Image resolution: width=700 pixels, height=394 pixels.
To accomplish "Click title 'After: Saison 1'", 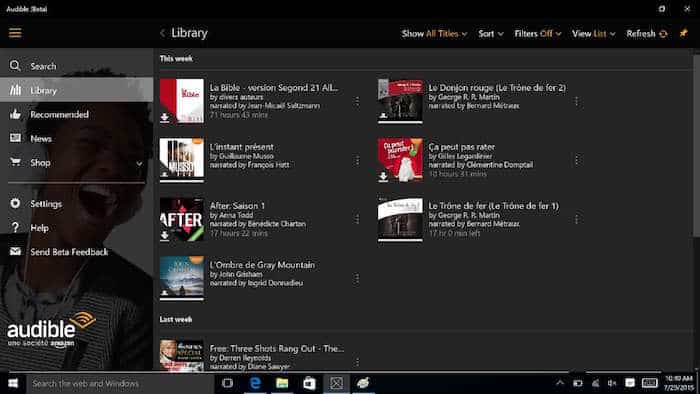I will 237,206.
